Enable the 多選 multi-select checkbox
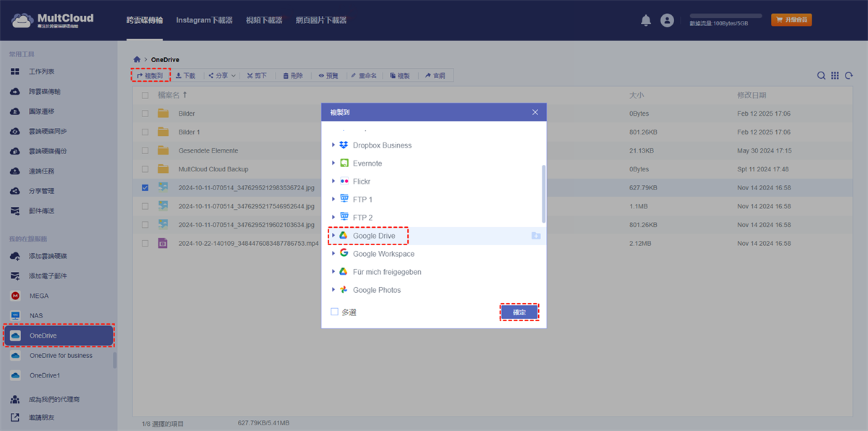 [334, 312]
